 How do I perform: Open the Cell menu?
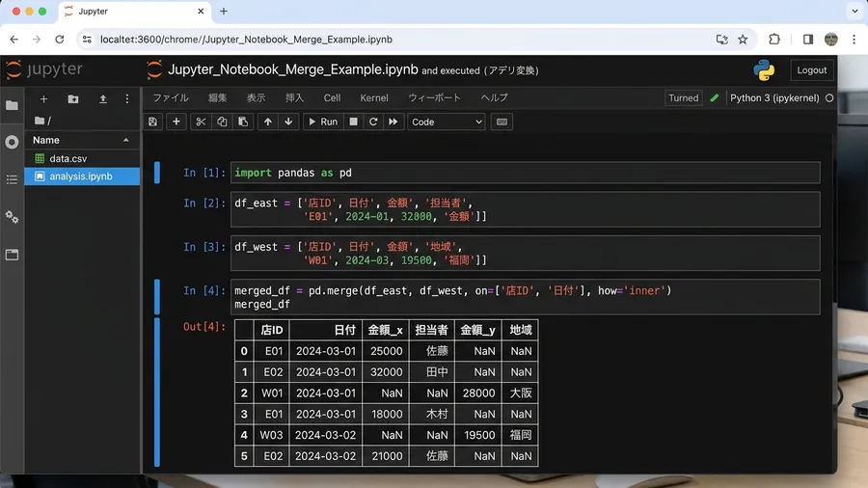332,98
